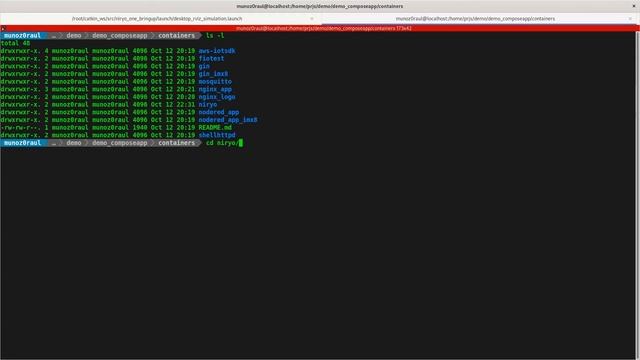Image resolution: width=640 pixels, height=360 pixels.
Task: Close the desktop_rviz_simulation.launch tab
Action: point(312,19)
